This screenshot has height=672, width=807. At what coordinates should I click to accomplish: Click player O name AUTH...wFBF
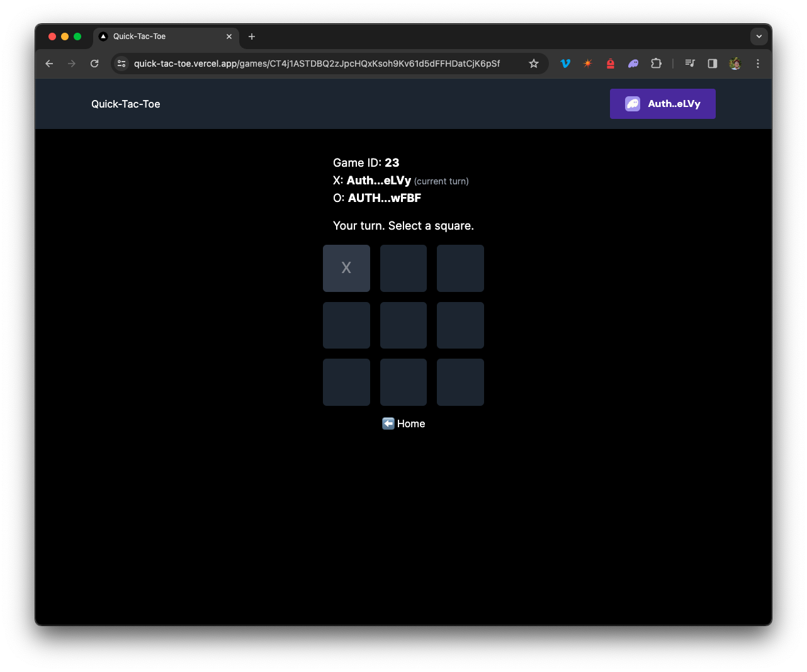click(x=385, y=198)
